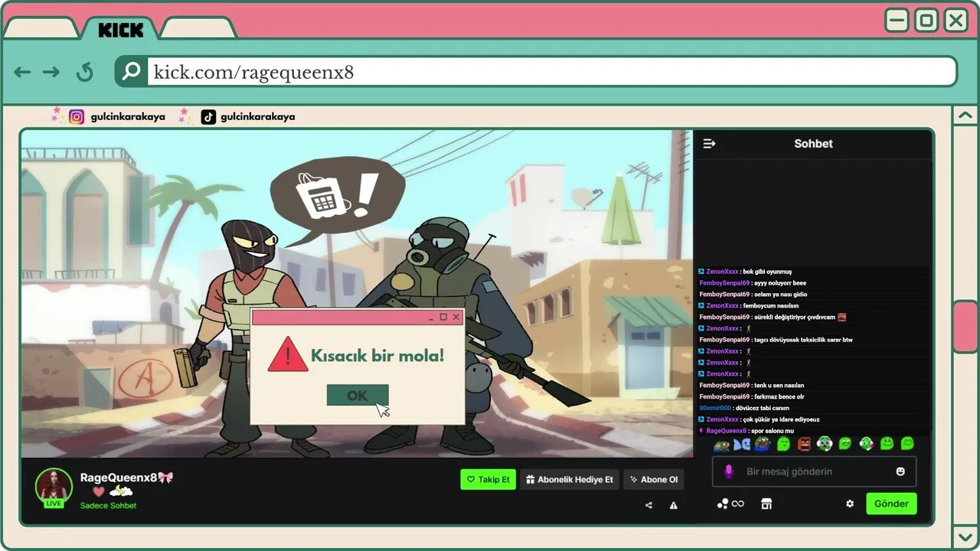Image resolution: width=980 pixels, height=551 pixels.
Task: Select the red angry face emote
Action: click(804, 444)
